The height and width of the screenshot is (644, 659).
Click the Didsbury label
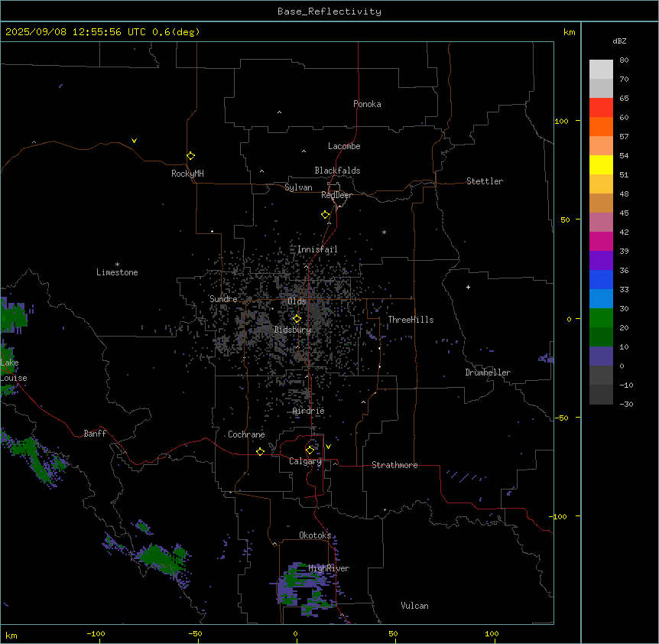(293, 330)
